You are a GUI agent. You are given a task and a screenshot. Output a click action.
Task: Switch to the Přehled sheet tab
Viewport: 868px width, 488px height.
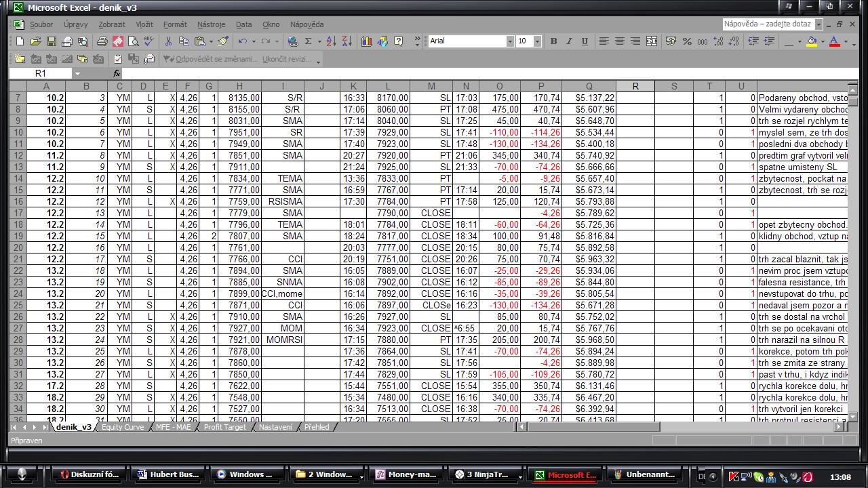point(317,427)
